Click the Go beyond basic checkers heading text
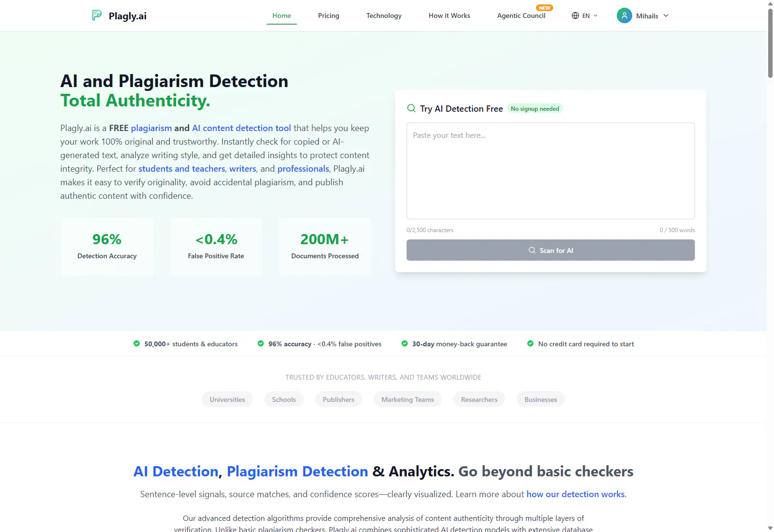774x532 pixels. [546, 472]
